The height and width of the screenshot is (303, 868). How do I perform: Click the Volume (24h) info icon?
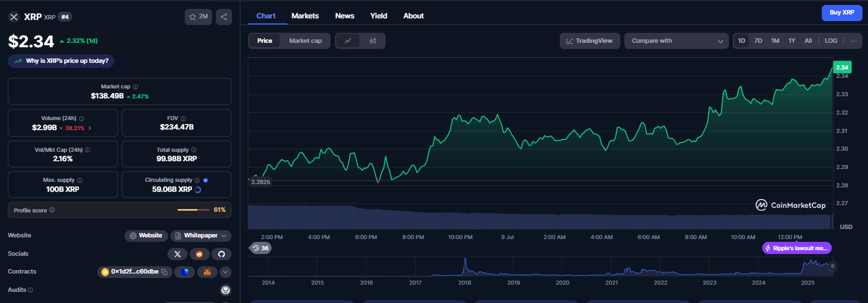pos(82,118)
